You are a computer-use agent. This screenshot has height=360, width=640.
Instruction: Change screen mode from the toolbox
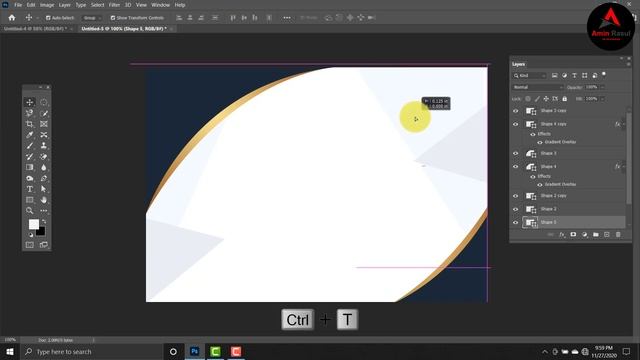pos(44,245)
